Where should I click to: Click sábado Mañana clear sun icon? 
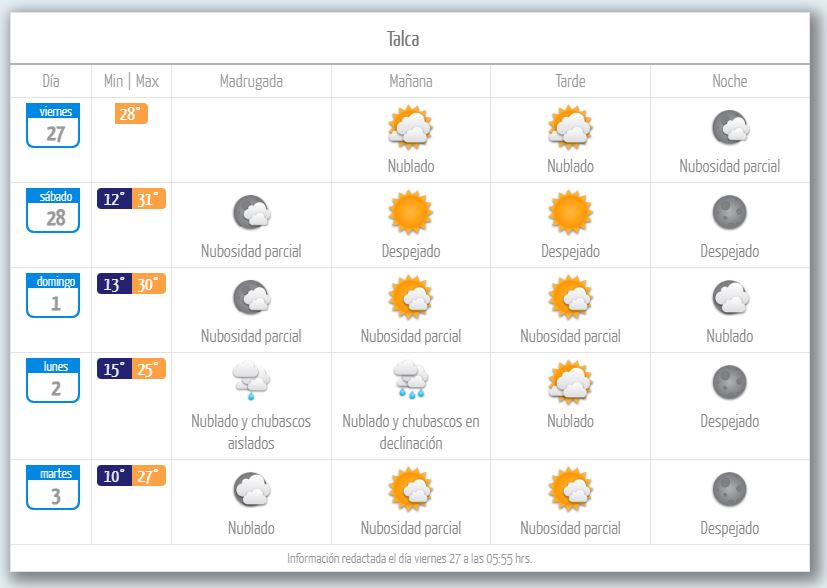point(410,212)
